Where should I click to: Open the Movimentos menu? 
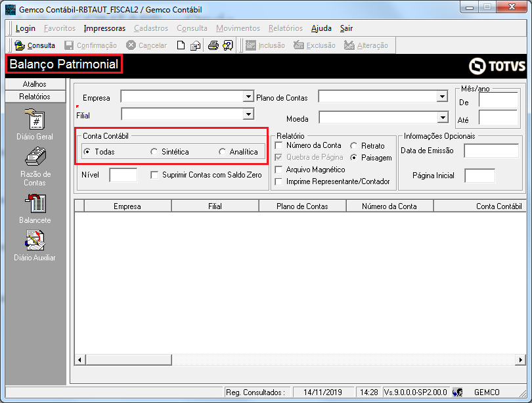(x=238, y=28)
